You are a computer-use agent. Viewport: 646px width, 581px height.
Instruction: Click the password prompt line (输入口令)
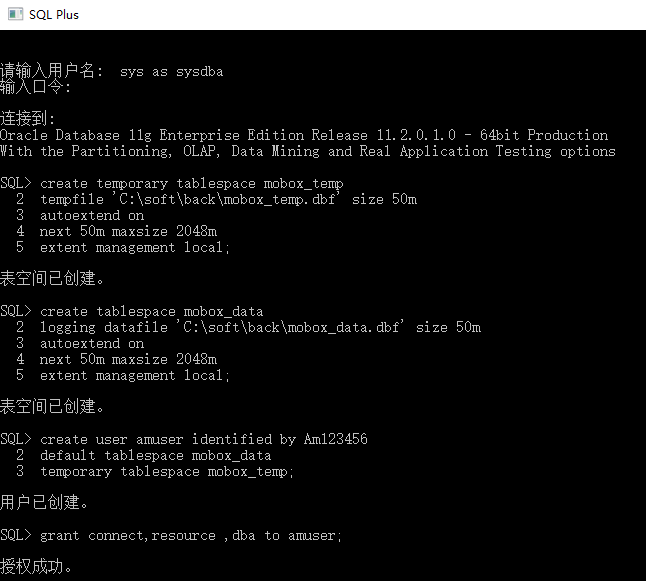[36, 87]
